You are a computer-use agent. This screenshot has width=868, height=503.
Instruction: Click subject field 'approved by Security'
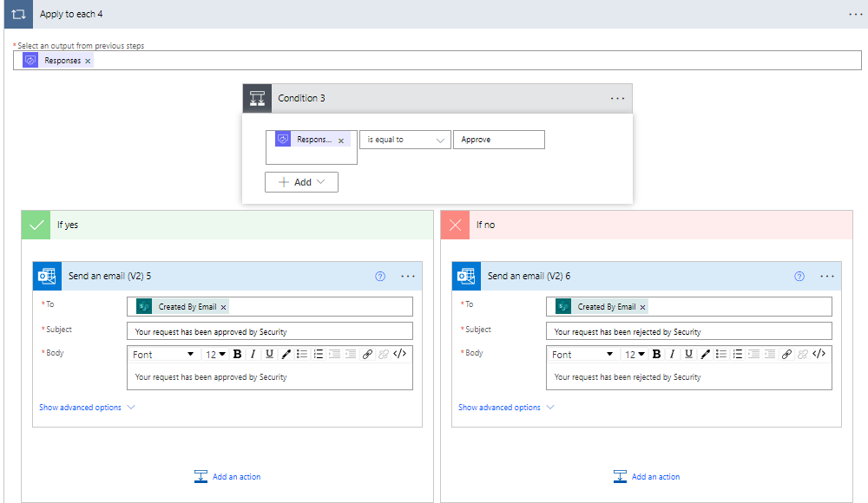(x=270, y=331)
